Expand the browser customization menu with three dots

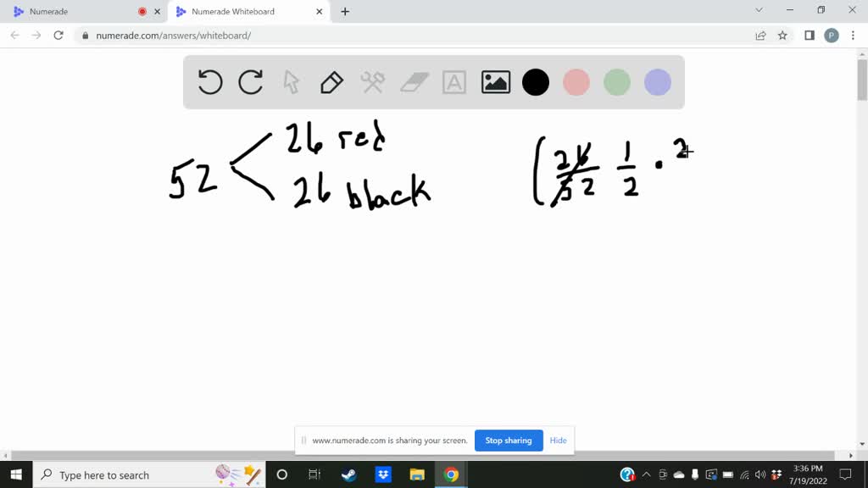click(x=852, y=36)
